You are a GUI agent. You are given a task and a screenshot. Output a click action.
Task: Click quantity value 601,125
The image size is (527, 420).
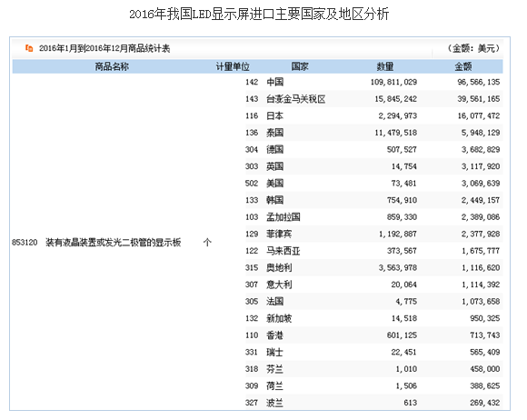coord(402,335)
